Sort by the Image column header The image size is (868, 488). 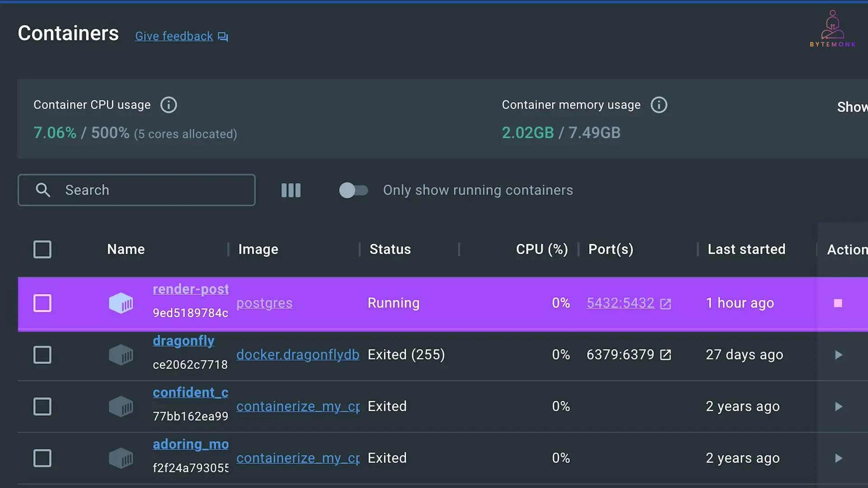(x=258, y=249)
